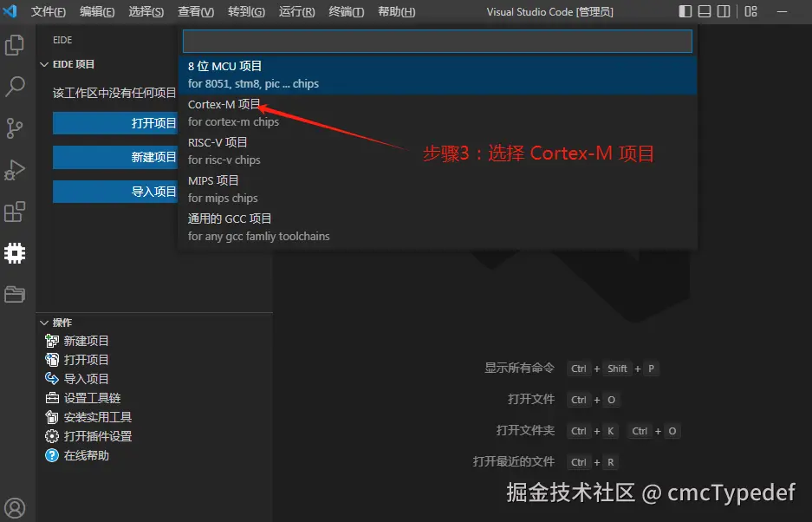The height and width of the screenshot is (522, 812).
Task: Open the 选择(S) menu
Action: point(146,11)
